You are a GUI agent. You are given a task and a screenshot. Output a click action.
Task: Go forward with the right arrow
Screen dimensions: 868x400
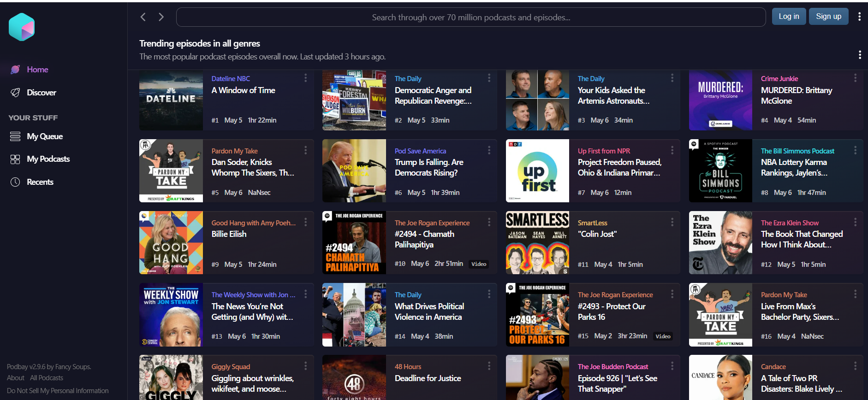161,17
